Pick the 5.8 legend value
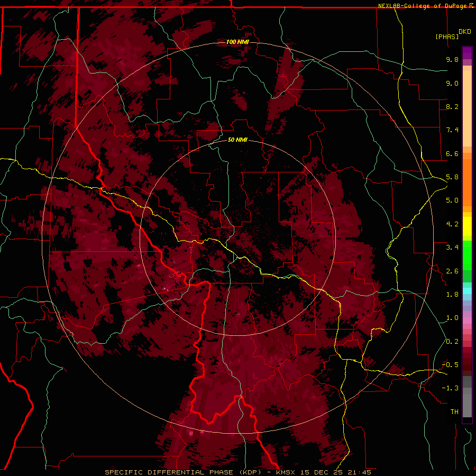 click(452, 177)
